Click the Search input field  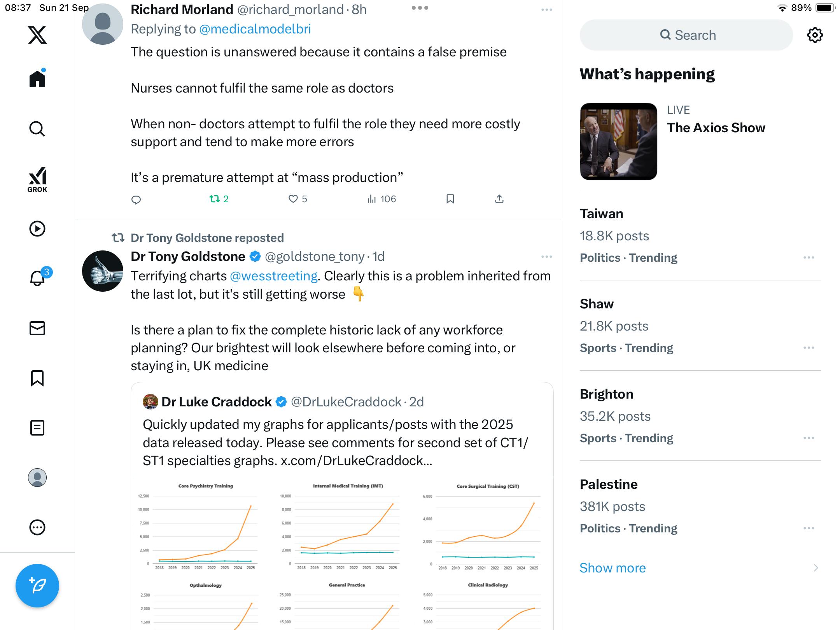tap(686, 35)
